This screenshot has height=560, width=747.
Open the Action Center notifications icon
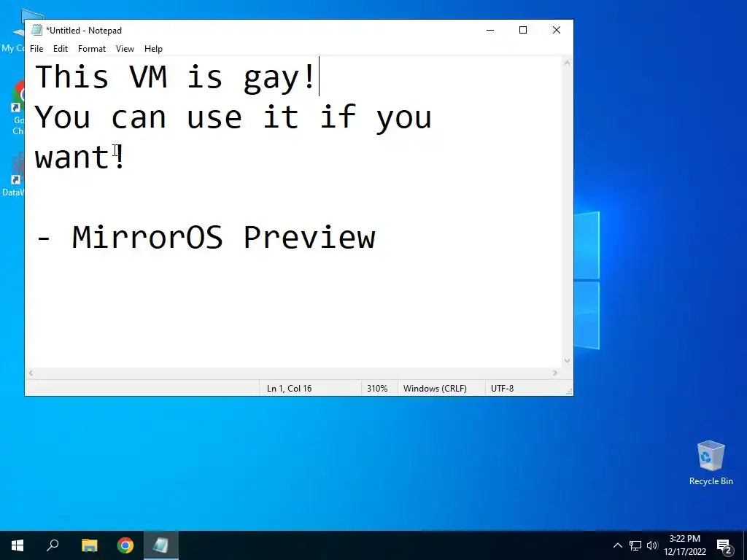click(x=724, y=545)
